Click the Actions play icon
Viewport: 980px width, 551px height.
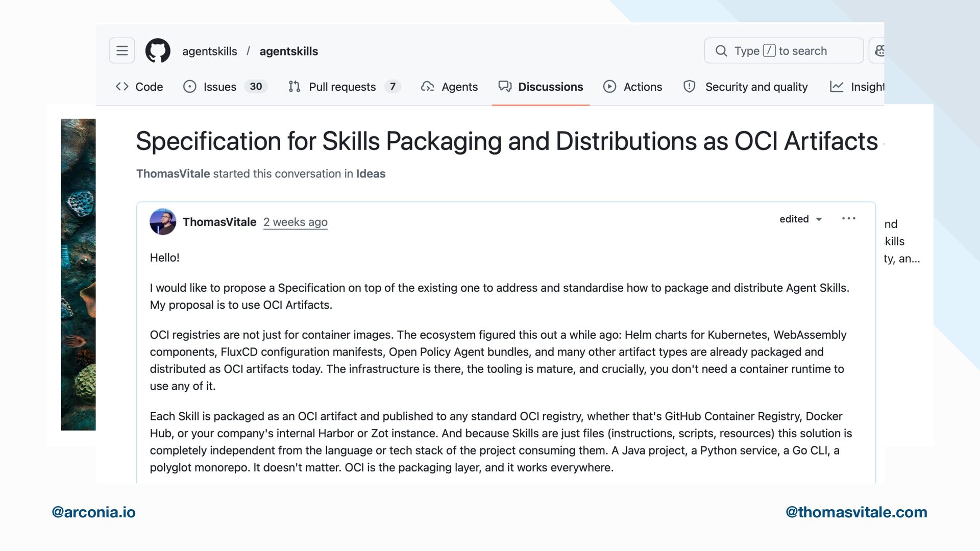609,87
